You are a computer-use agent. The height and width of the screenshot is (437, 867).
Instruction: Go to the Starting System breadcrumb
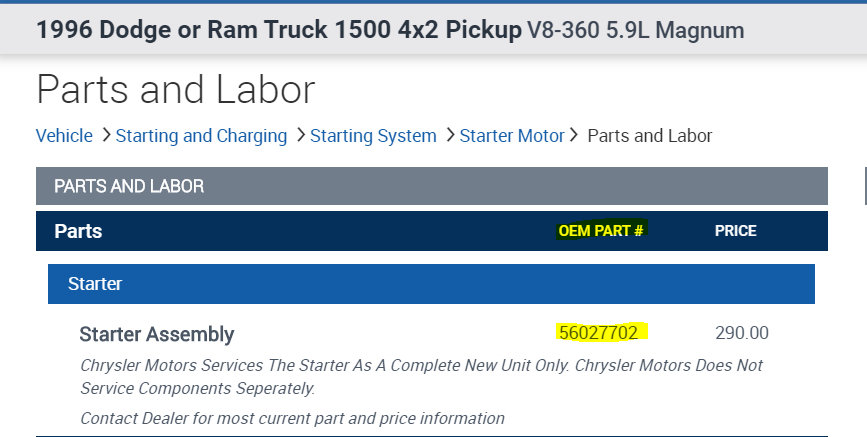pos(373,136)
